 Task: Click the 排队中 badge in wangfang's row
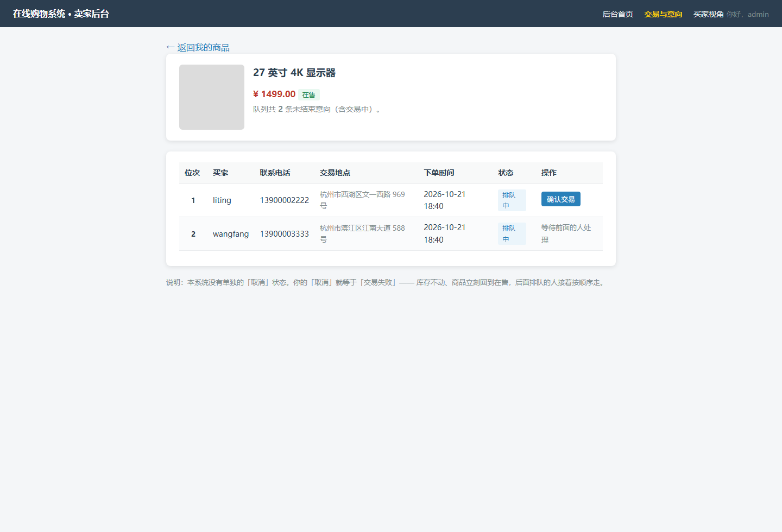(x=512, y=233)
